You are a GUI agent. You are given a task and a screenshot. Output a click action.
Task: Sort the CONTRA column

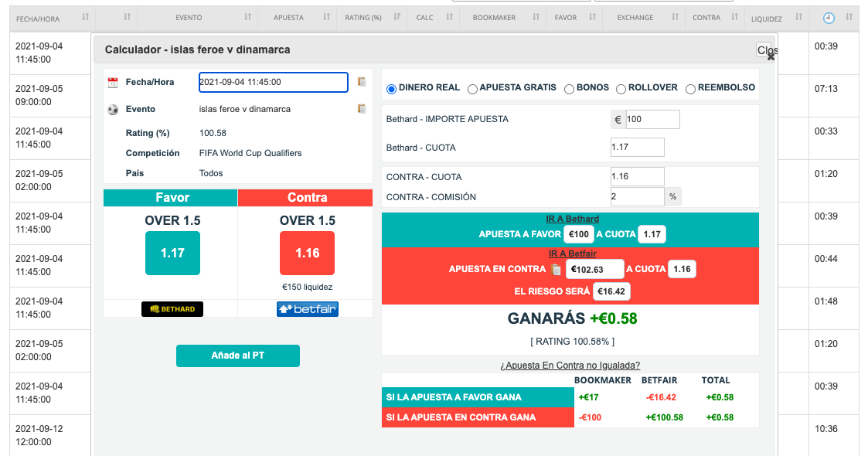coord(734,17)
